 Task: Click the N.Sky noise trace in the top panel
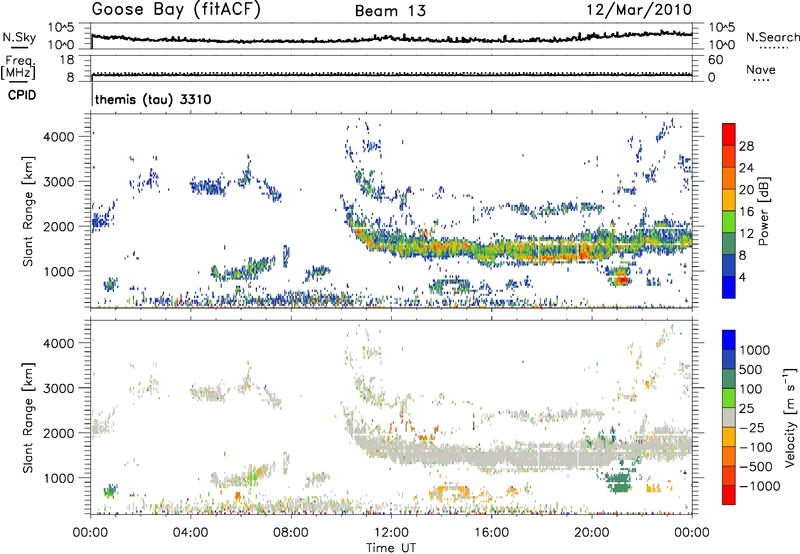click(392, 39)
